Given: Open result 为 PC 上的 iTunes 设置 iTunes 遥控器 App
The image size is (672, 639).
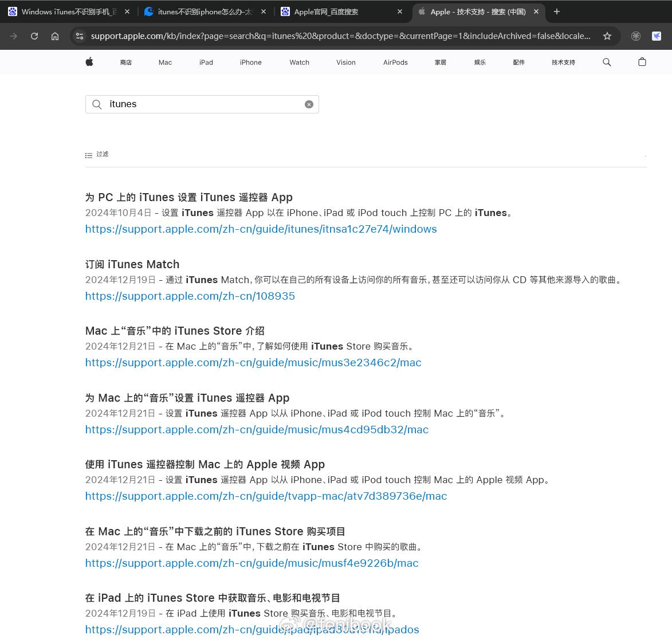Looking at the screenshot, I should click(x=188, y=197).
